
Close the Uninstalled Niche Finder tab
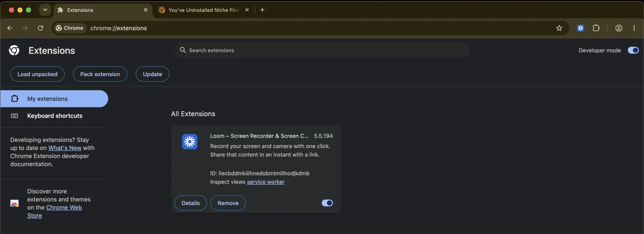(x=247, y=10)
